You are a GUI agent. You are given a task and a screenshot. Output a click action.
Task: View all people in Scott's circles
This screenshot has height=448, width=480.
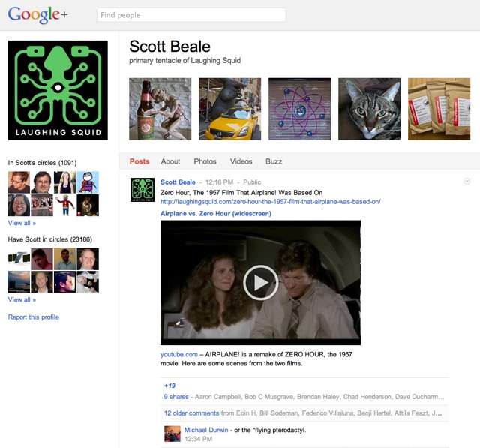[22, 223]
